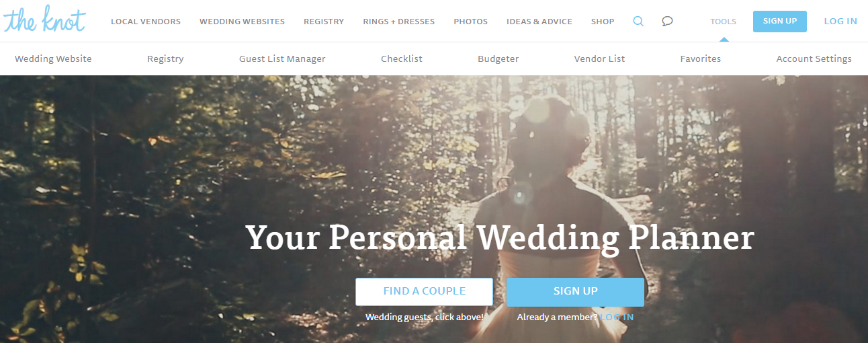Collapse the Tools dropdown
The height and width of the screenshot is (343, 868).
723,22
